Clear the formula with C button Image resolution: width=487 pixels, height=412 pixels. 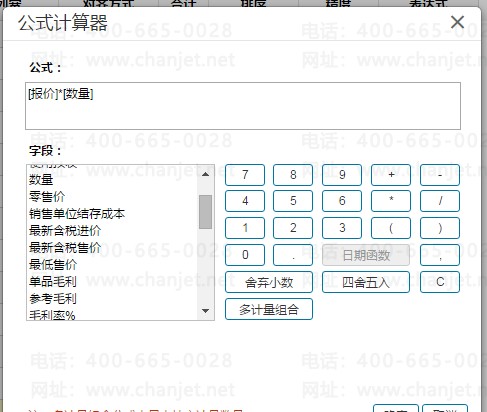[440, 282]
